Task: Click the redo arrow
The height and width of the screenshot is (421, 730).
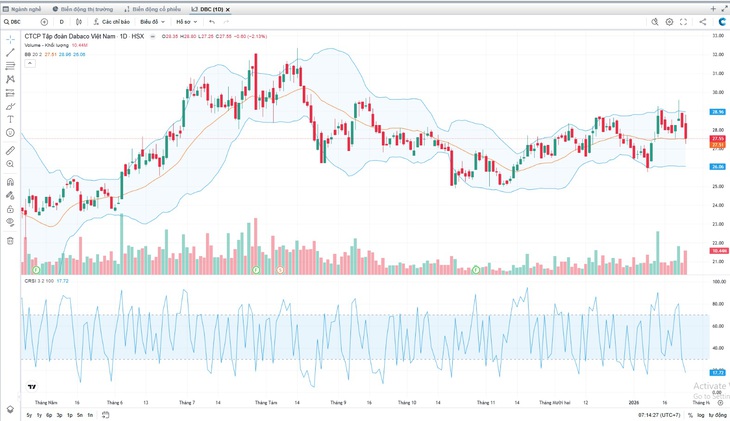Action: 226,22
